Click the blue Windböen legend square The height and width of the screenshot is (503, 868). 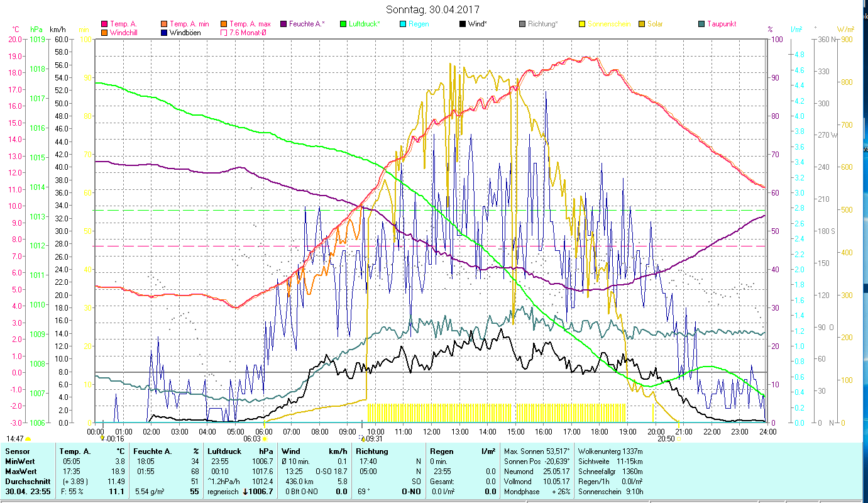tap(165, 32)
